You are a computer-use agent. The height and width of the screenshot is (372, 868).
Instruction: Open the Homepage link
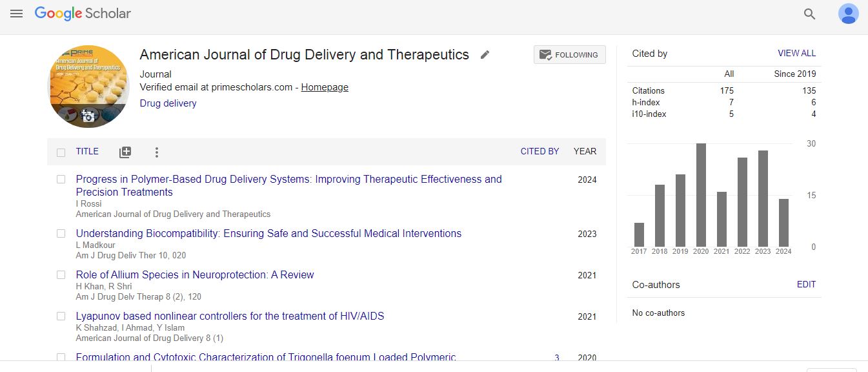(x=325, y=87)
